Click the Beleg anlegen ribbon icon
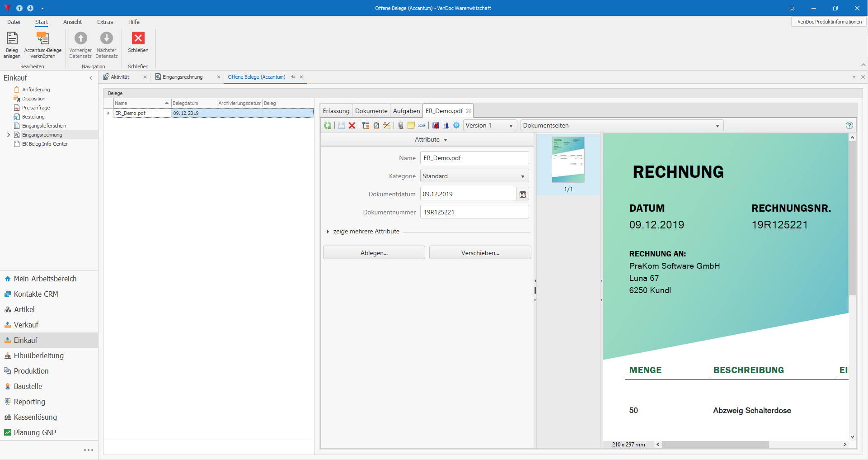The height and width of the screenshot is (460, 868). (x=12, y=45)
